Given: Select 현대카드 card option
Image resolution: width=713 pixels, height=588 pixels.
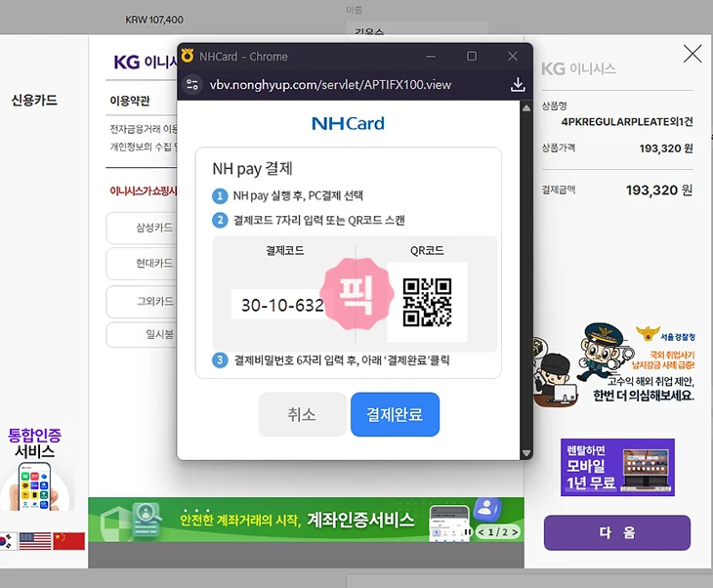Looking at the screenshot, I should (x=142, y=264).
